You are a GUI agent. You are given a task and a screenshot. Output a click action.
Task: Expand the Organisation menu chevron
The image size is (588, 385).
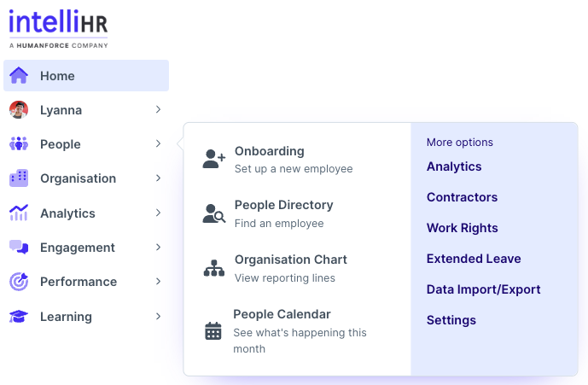tap(158, 178)
